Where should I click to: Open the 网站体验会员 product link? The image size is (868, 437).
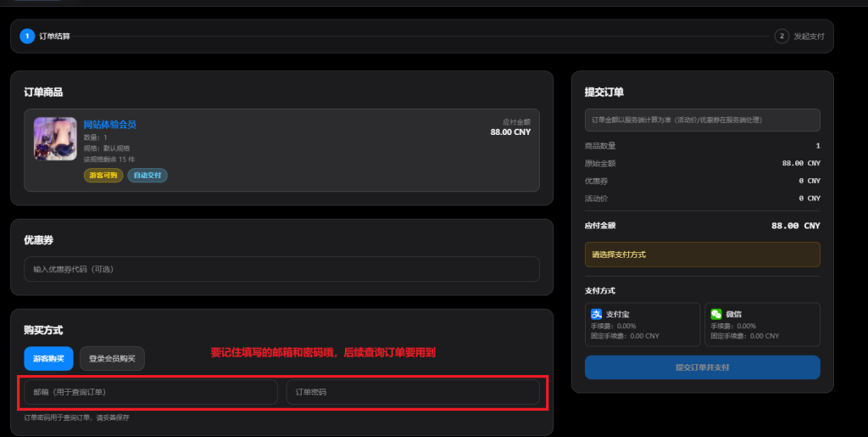coord(109,125)
